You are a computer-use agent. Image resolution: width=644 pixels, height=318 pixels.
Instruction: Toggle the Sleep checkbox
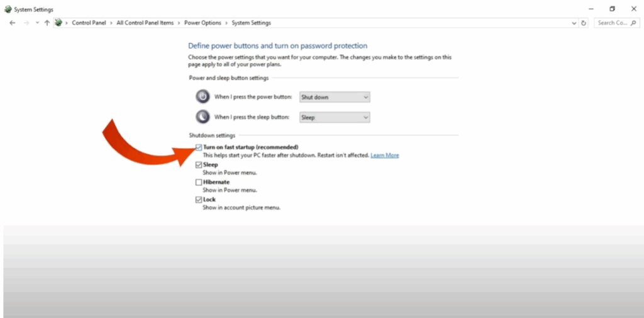coord(199,164)
